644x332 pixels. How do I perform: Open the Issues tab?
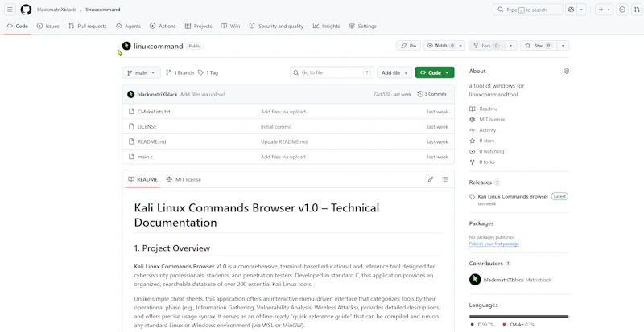tap(48, 26)
